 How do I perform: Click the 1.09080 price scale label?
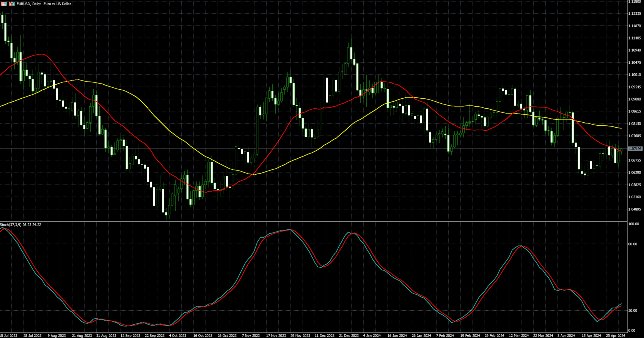pos(635,100)
